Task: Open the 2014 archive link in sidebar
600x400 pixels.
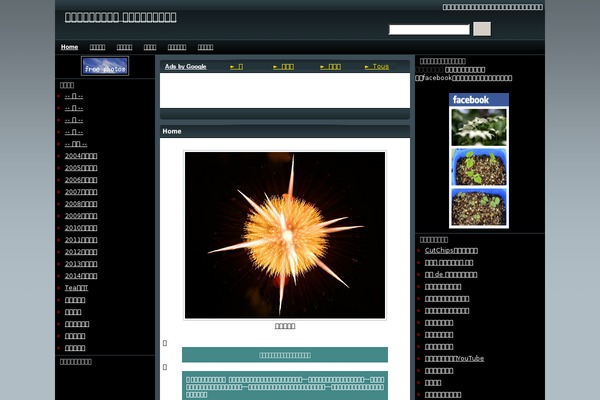Action: (81, 276)
